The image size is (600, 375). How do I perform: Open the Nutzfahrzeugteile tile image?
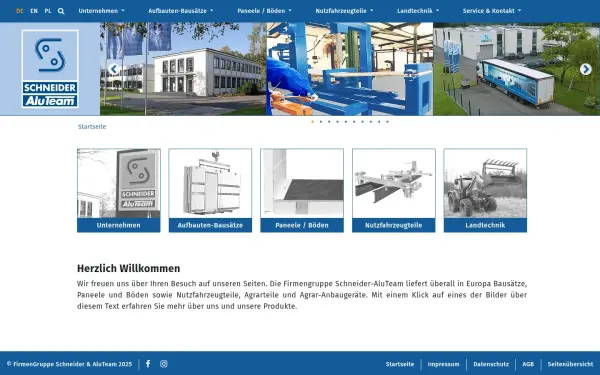393,183
